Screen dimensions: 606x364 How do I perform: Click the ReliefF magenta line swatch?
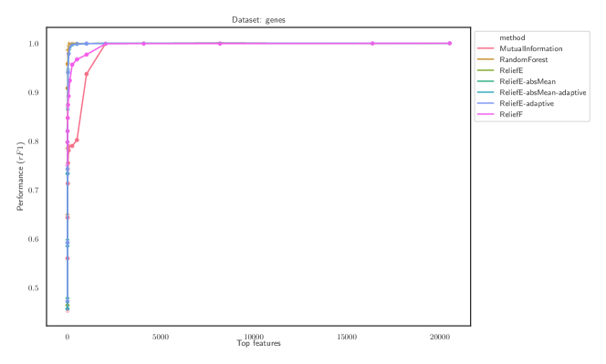click(486, 114)
